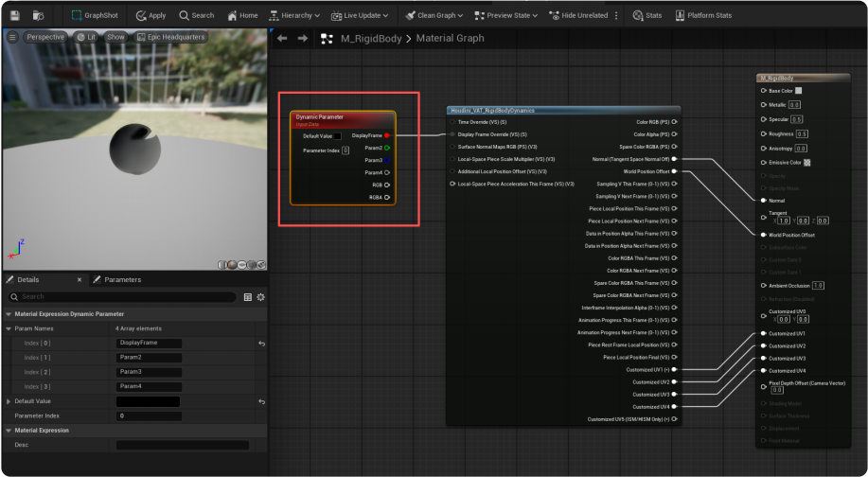
Task: Toggle the Lit view mode in viewport
Action: coord(85,37)
